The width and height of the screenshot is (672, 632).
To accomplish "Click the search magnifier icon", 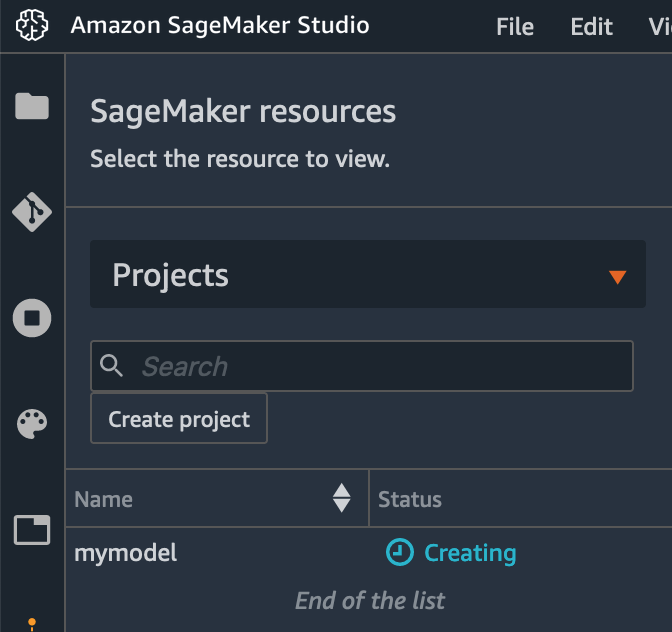I will (113, 366).
